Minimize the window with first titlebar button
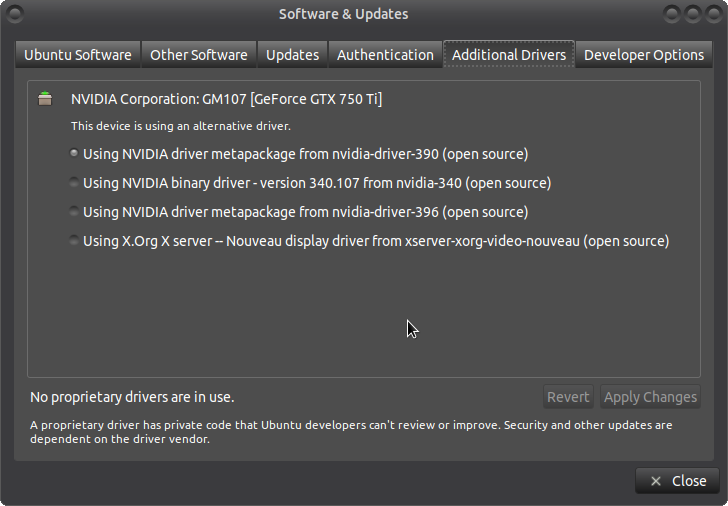Viewport: 728px width, 506px height. (x=671, y=14)
